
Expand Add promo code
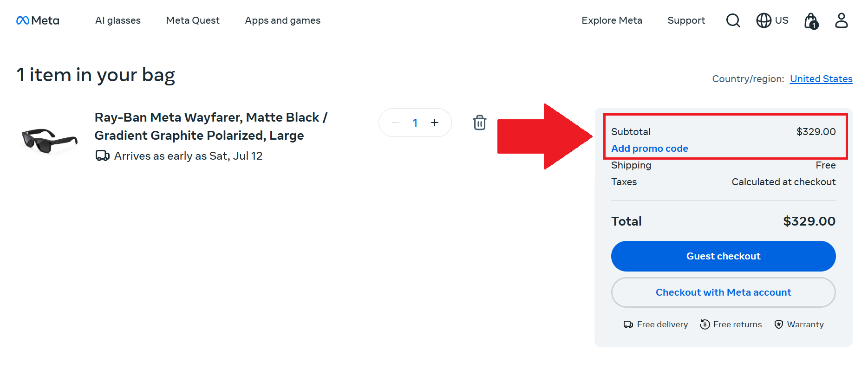click(649, 148)
